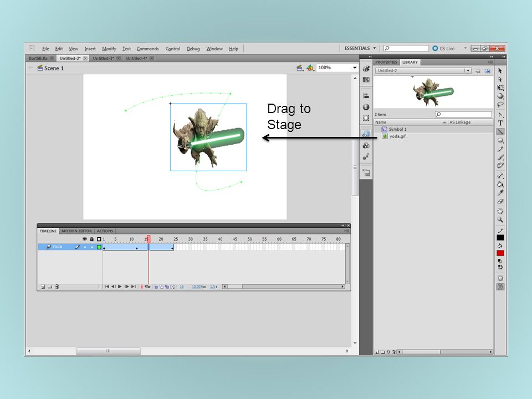Toggle Loop playback in timeline
Screen dimensions: 532x399
point(147,287)
